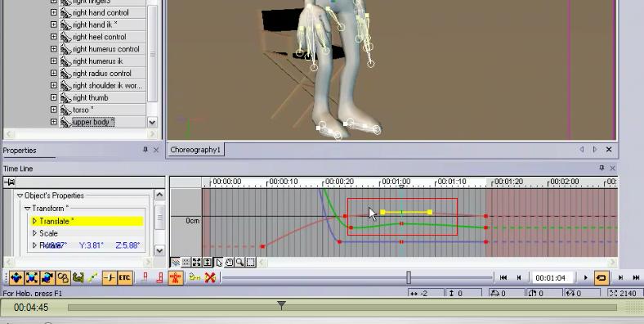Select the Rotate manipulator mode icon
Screen dimensions: 644x324
(47, 278)
